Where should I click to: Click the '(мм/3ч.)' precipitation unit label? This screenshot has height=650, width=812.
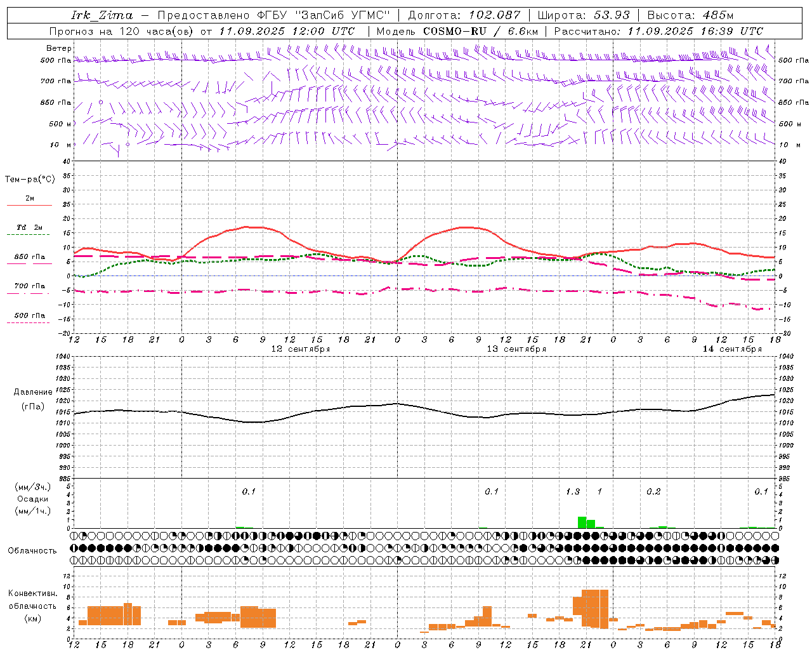(33, 487)
